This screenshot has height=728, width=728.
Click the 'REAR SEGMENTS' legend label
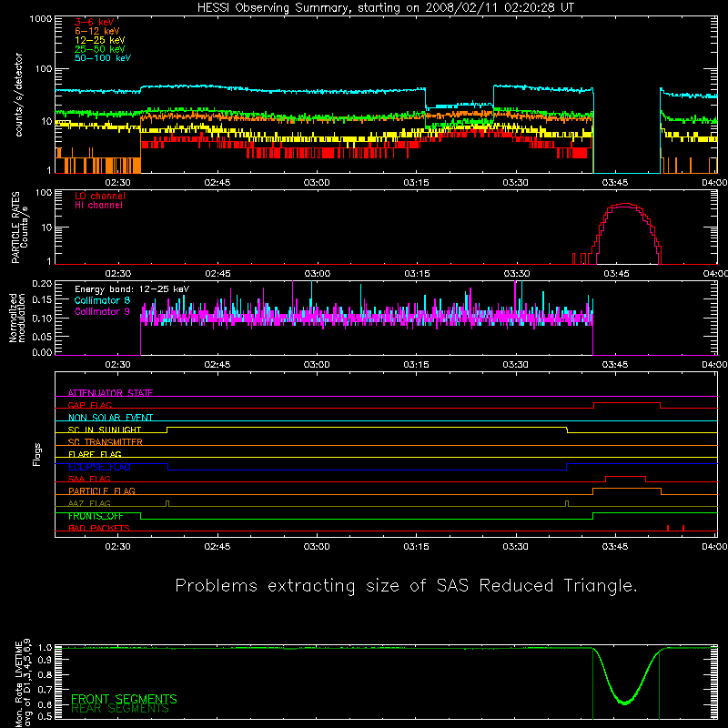click(x=120, y=709)
